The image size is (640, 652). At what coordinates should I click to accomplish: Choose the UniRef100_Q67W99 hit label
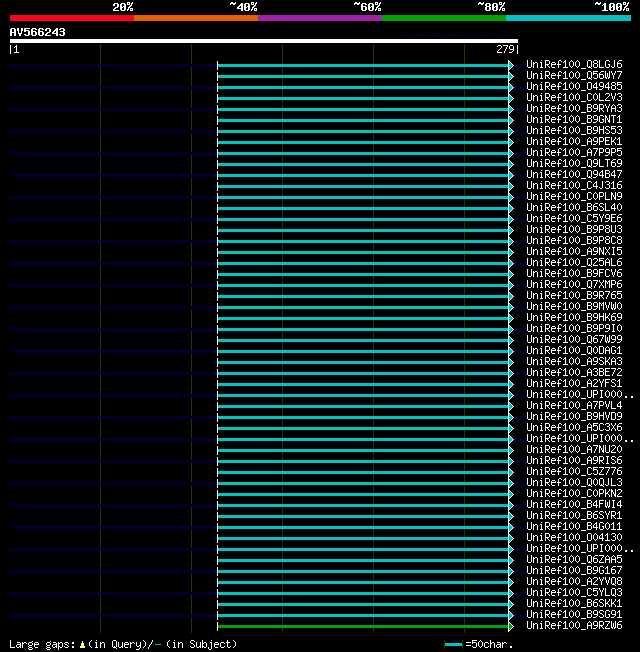[574, 339]
